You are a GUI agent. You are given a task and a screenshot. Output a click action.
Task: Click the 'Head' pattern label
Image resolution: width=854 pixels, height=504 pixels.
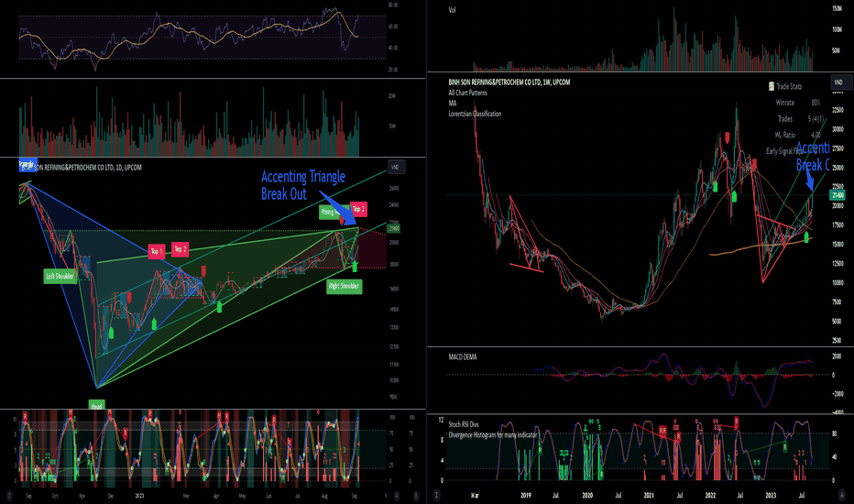[96, 406]
